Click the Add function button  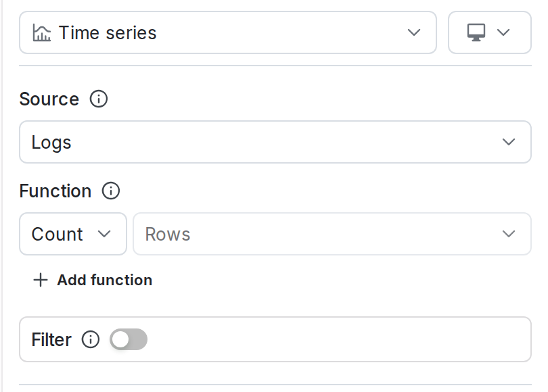92,279
